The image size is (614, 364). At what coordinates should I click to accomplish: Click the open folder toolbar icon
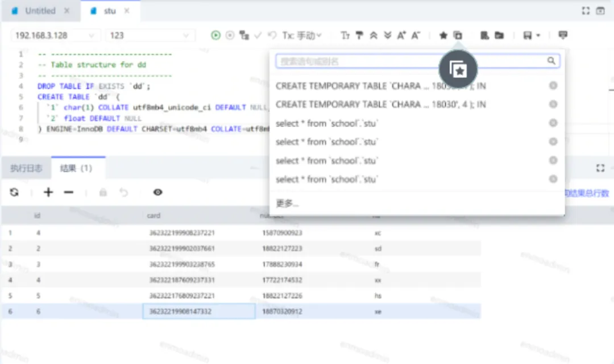(x=499, y=36)
